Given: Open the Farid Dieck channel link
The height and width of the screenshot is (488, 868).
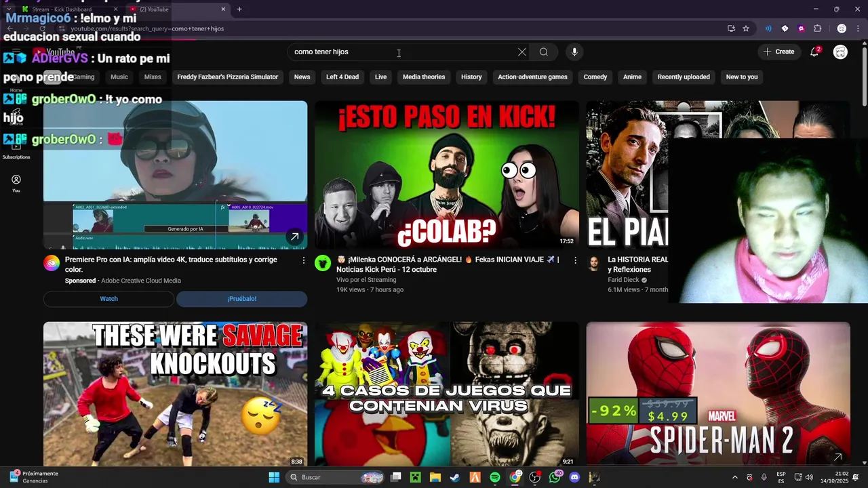Looking at the screenshot, I should point(624,280).
